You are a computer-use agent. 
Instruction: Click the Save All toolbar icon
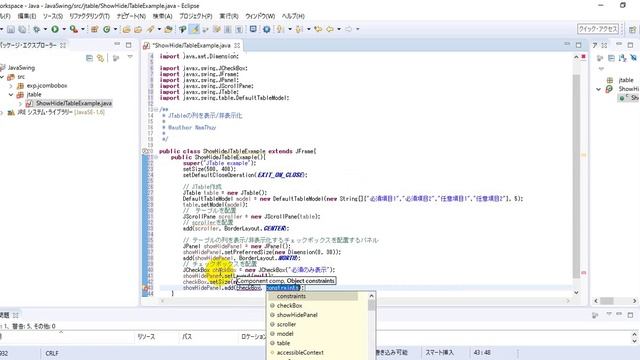[x=22, y=29]
